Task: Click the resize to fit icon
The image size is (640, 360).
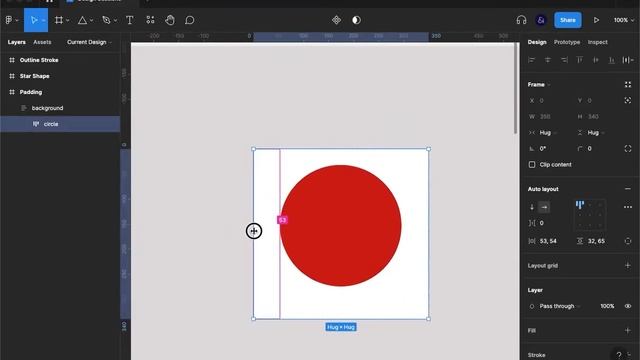Action: click(628, 84)
